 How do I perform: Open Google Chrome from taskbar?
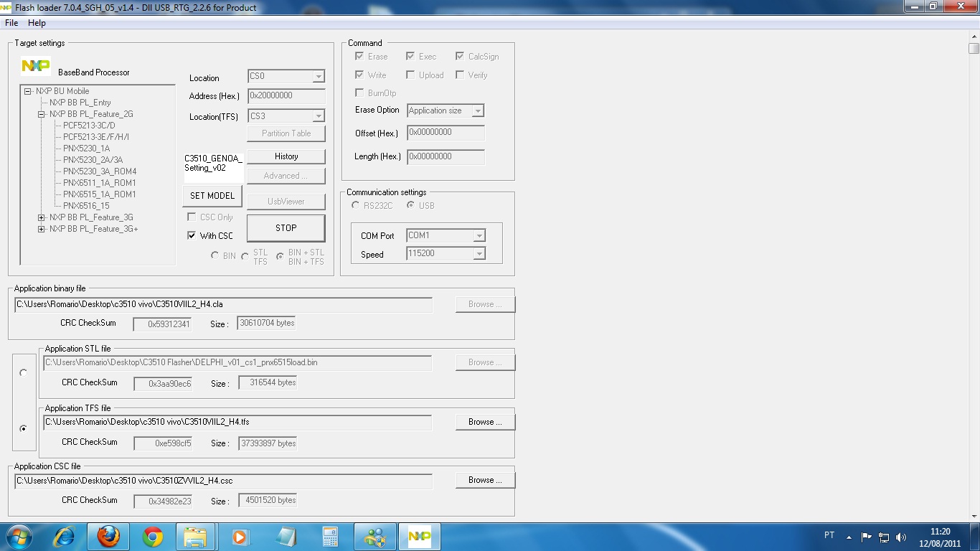point(152,537)
